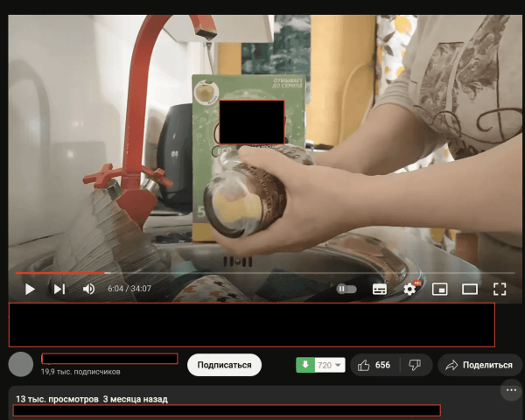Click the Подписаться subscribe button
This screenshot has height=420, width=525.
coord(224,365)
